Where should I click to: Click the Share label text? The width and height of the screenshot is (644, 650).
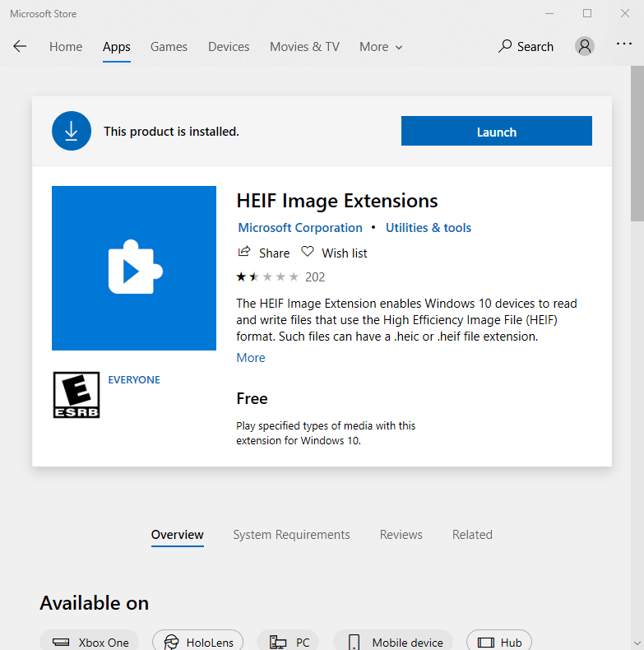(275, 253)
